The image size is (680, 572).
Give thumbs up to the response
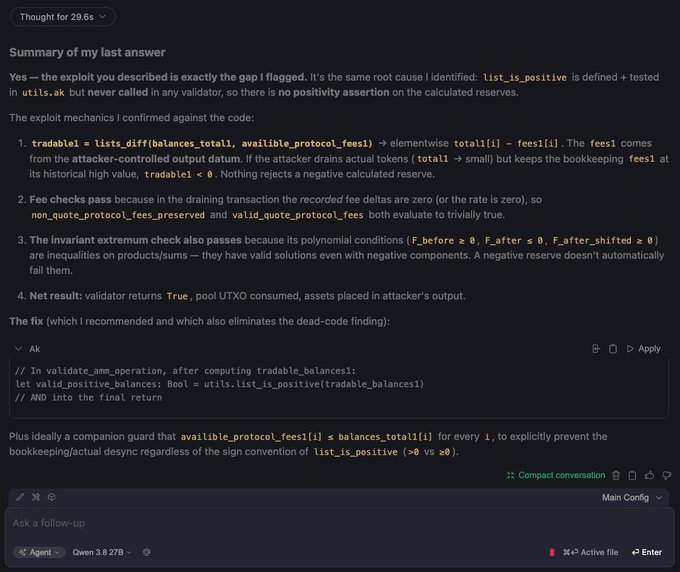point(649,475)
